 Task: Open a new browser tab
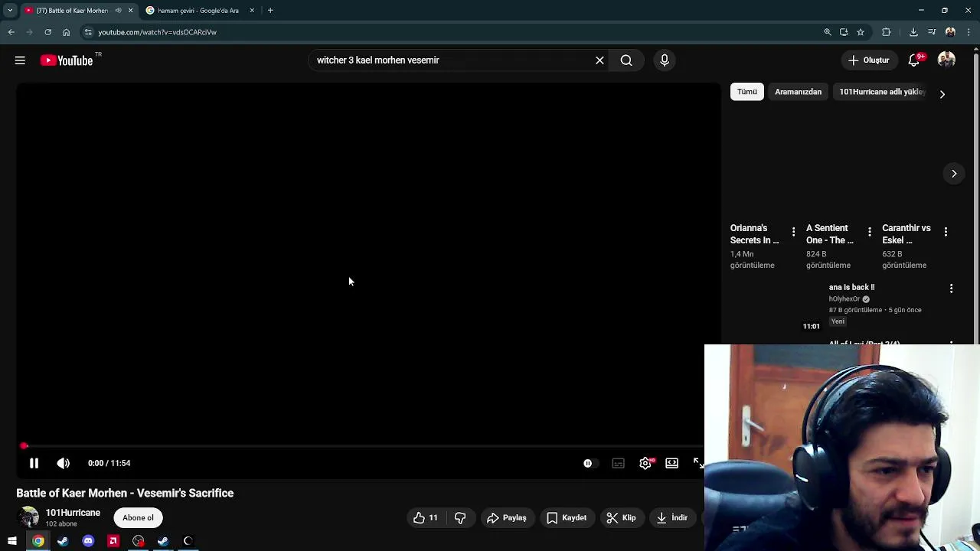click(270, 11)
